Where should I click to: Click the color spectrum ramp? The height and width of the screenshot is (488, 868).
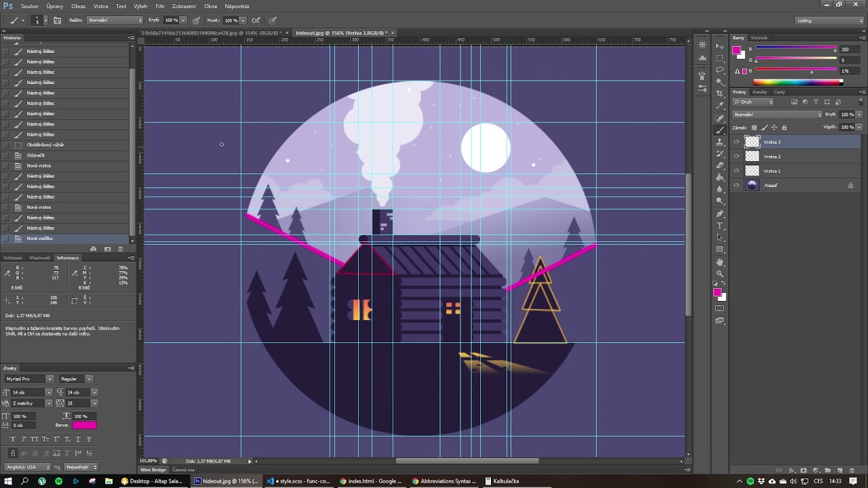tap(798, 82)
